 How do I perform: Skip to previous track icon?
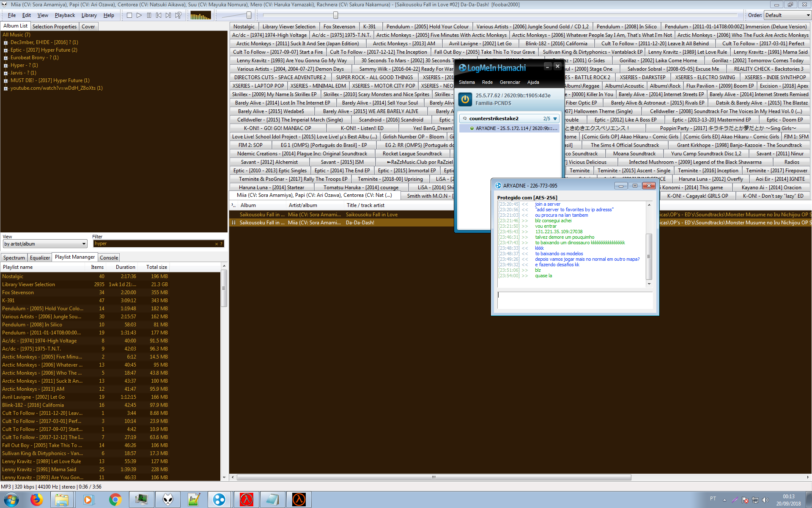tap(159, 15)
